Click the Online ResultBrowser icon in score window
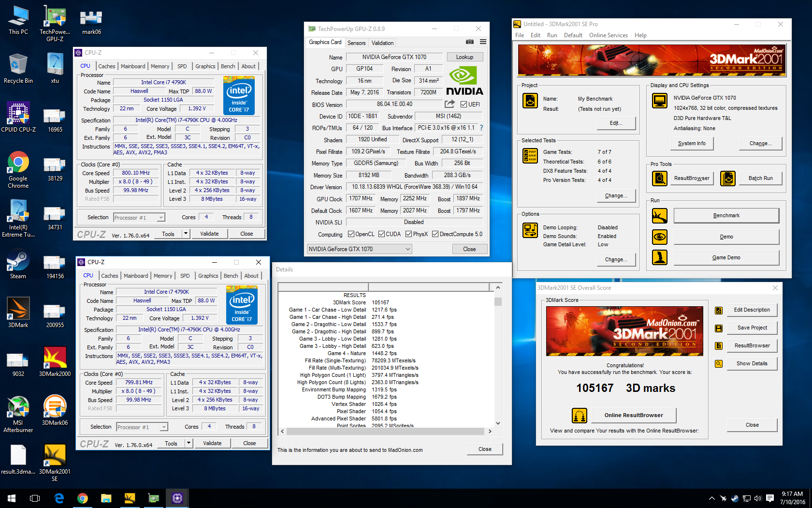 coord(580,415)
